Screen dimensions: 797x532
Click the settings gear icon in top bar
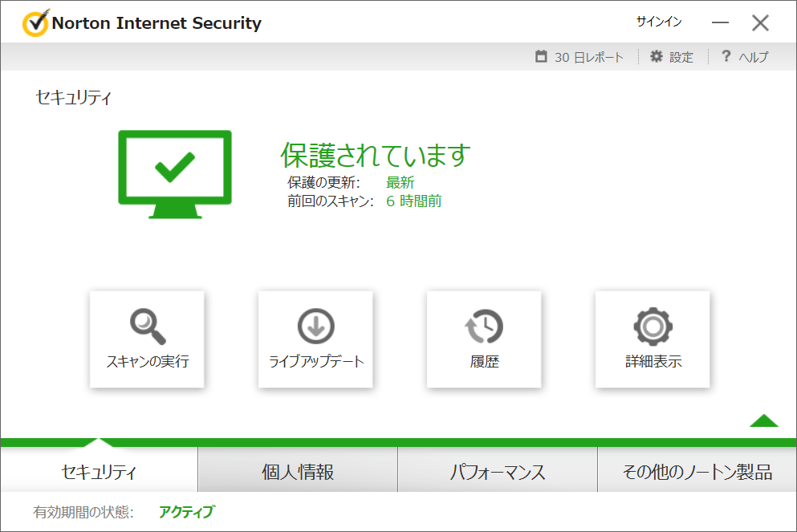(x=657, y=57)
